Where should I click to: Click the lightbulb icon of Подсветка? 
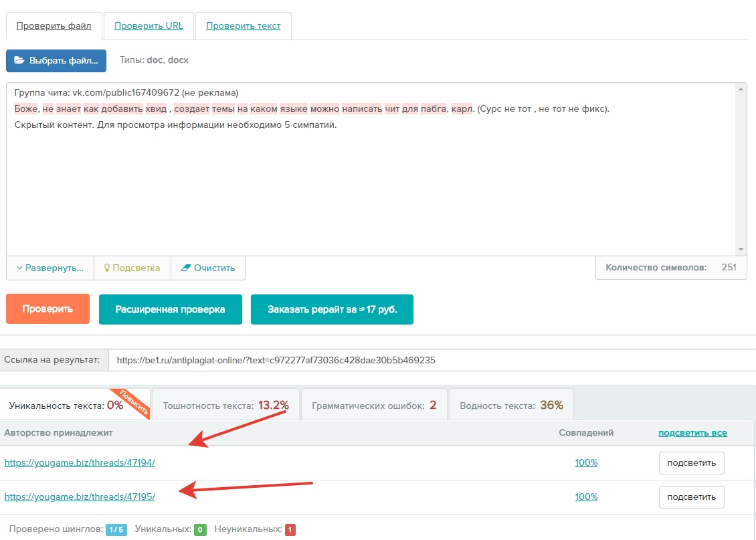pyautogui.click(x=107, y=268)
